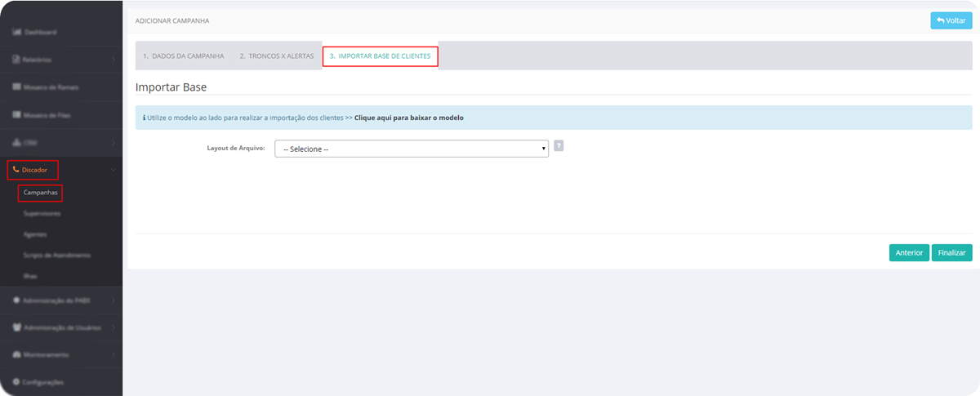Click the Monitoramento icon in sidebar
Image resolution: width=980 pixels, height=396 pixels.
coord(16,355)
